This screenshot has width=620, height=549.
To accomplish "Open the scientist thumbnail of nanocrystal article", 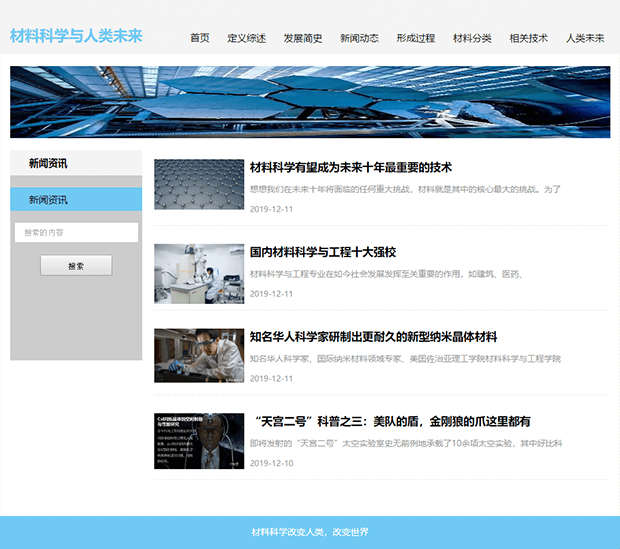I will (199, 355).
